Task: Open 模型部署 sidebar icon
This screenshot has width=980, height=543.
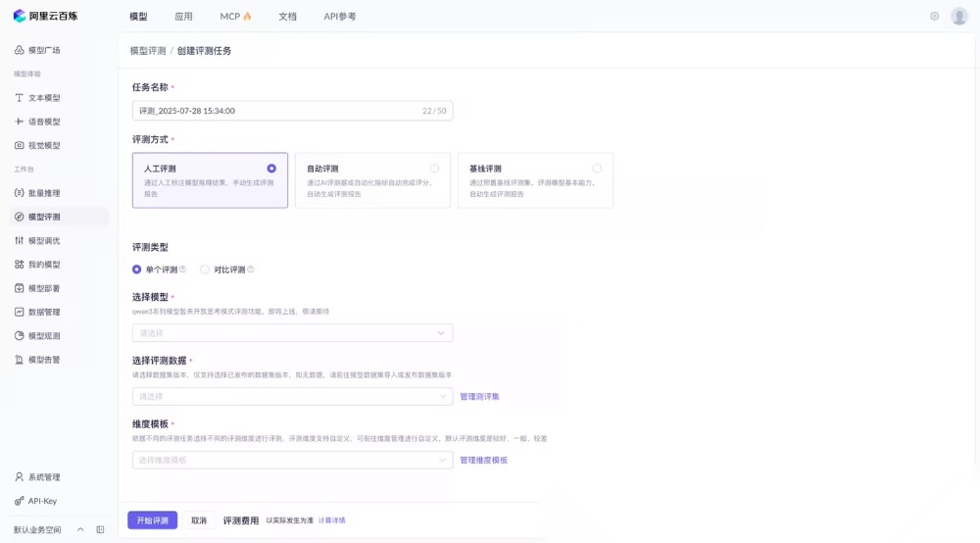Action: pyautogui.click(x=20, y=288)
